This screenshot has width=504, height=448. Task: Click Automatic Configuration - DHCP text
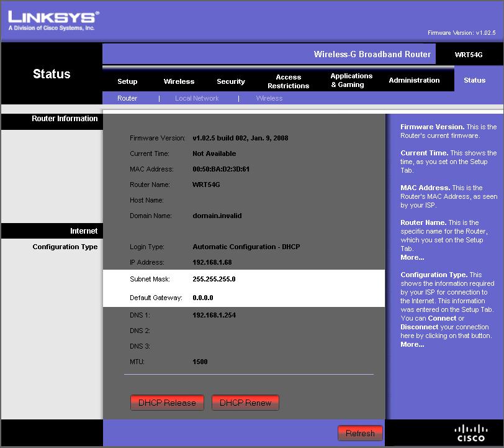[x=246, y=247]
